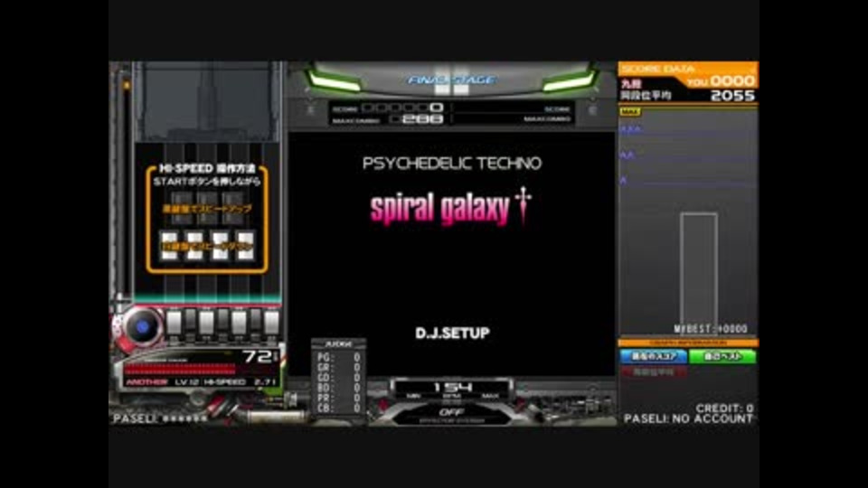Click the white-key speed-down diagram
The width and height of the screenshot is (868, 488).
207,245
